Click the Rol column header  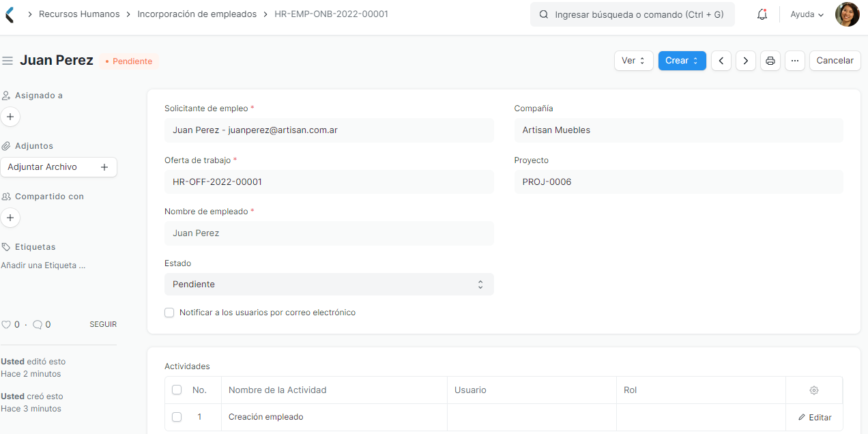(x=701, y=390)
